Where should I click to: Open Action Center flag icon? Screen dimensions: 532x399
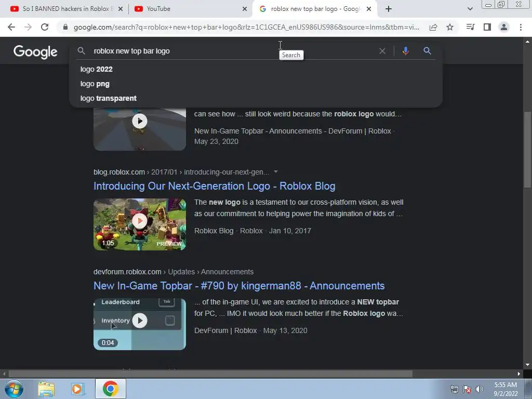467,389
